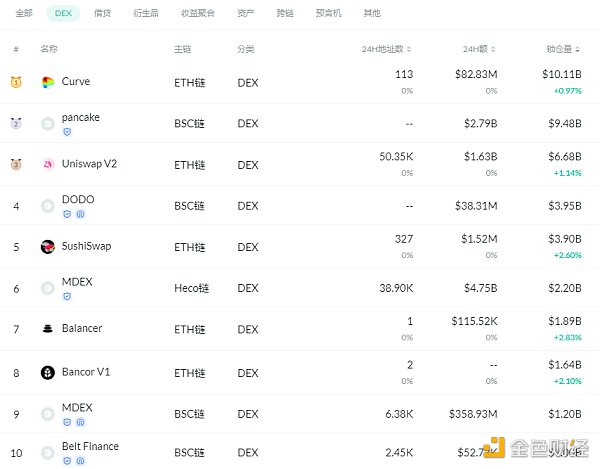Switch to the 全部 category tab
The height and width of the screenshot is (469, 600).
tap(24, 14)
